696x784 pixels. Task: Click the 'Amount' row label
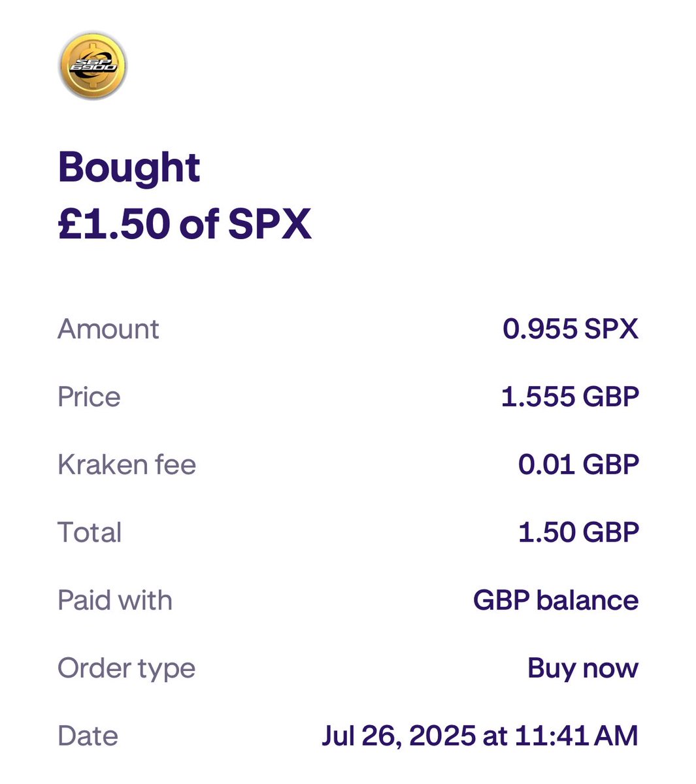pos(108,329)
